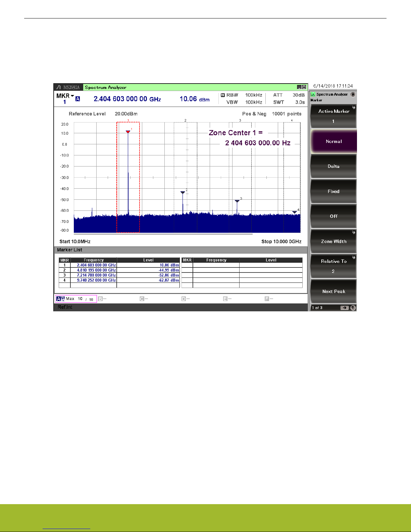411x532 pixels.
Task: Click the zone 4 number above the graph
Action: pyautogui.click(x=292, y=120)
